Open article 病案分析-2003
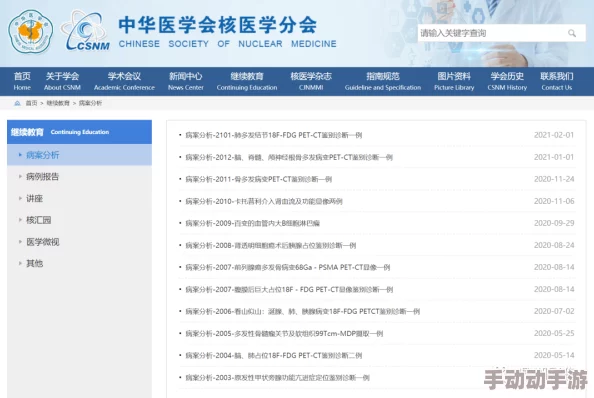Viewport: 594px width, 398px height. [x=278, y=378]
